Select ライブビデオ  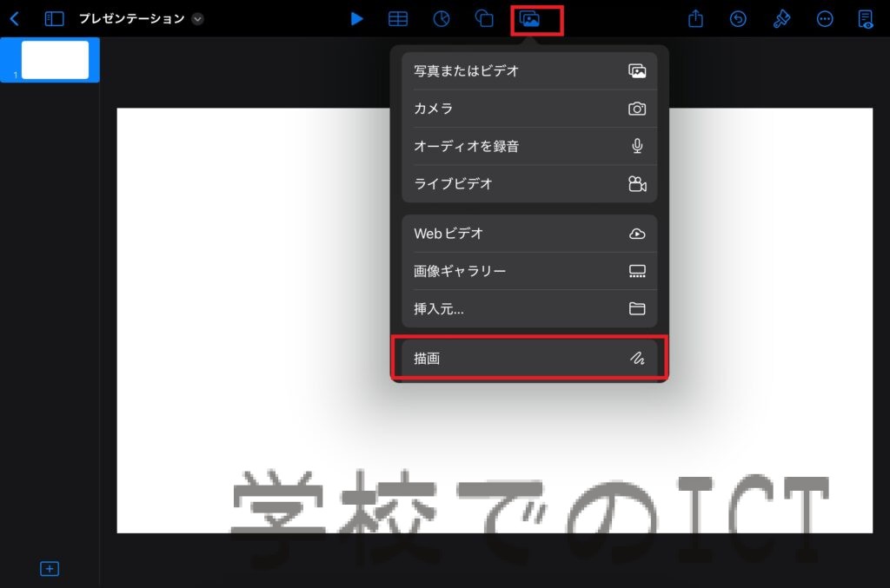pos(529,184)
